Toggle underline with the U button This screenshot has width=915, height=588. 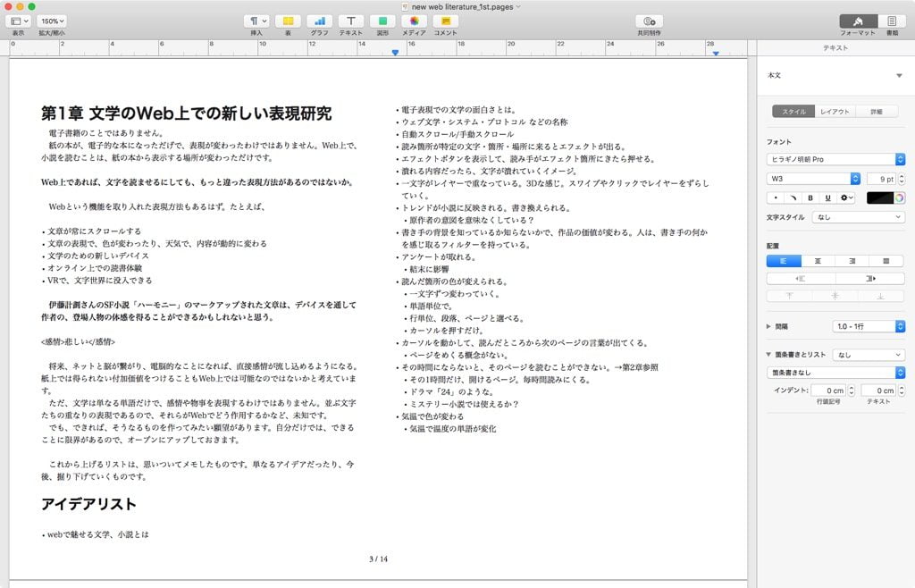pyautogui.click(x=827, y=197)
